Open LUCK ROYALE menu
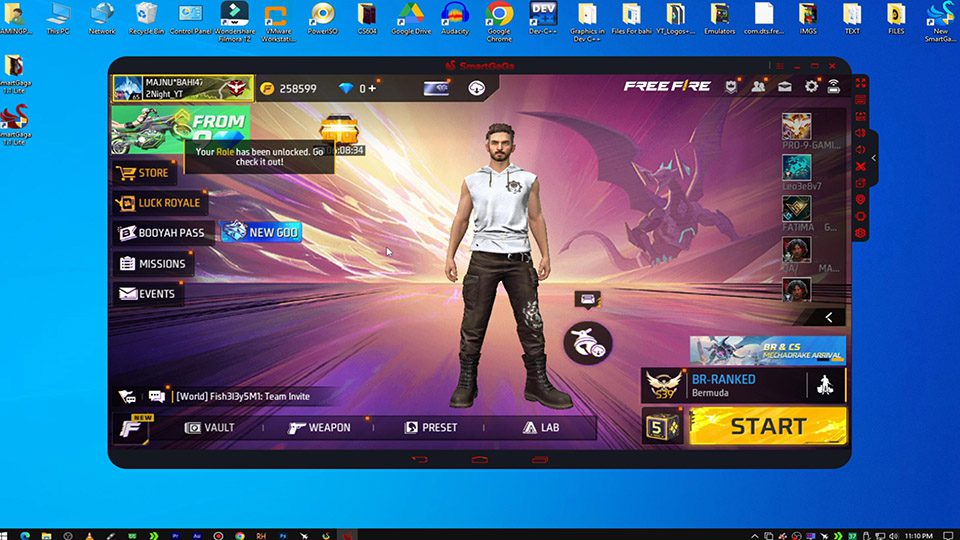Image resolution: width=960 pixels, height=540 pixels. pyautogui.click(x=160, y=203)
